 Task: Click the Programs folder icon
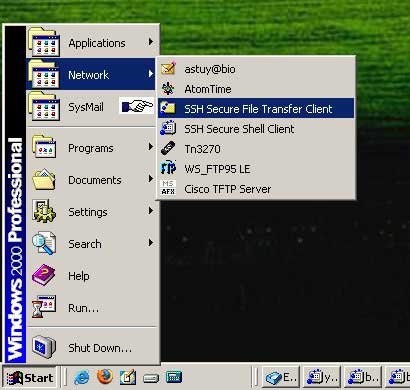coord(44,147)
